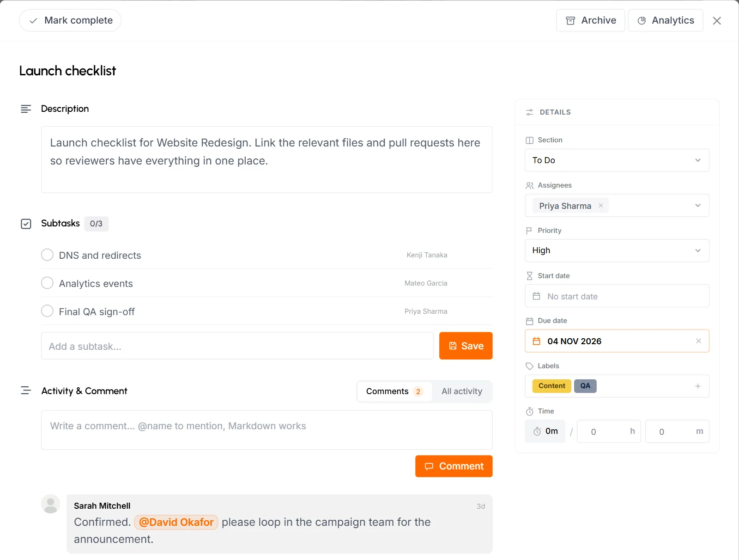Click the hours time input
Screen dimensions: 739x560
point(609,431)
